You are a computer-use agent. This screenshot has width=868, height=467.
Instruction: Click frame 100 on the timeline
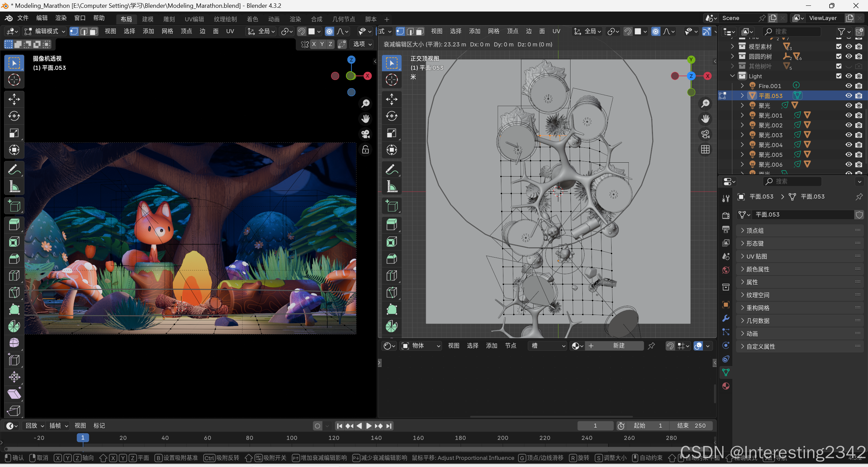(292, 438)
